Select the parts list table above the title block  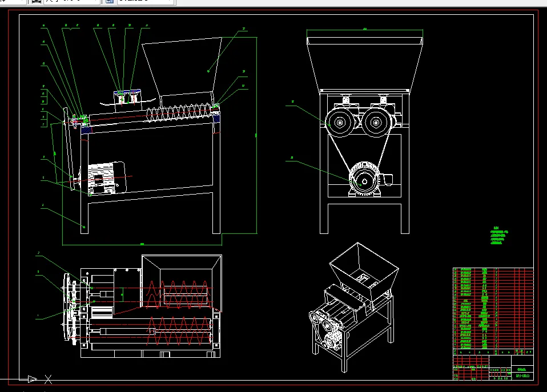pyautogui.click(x=493, y=308)
